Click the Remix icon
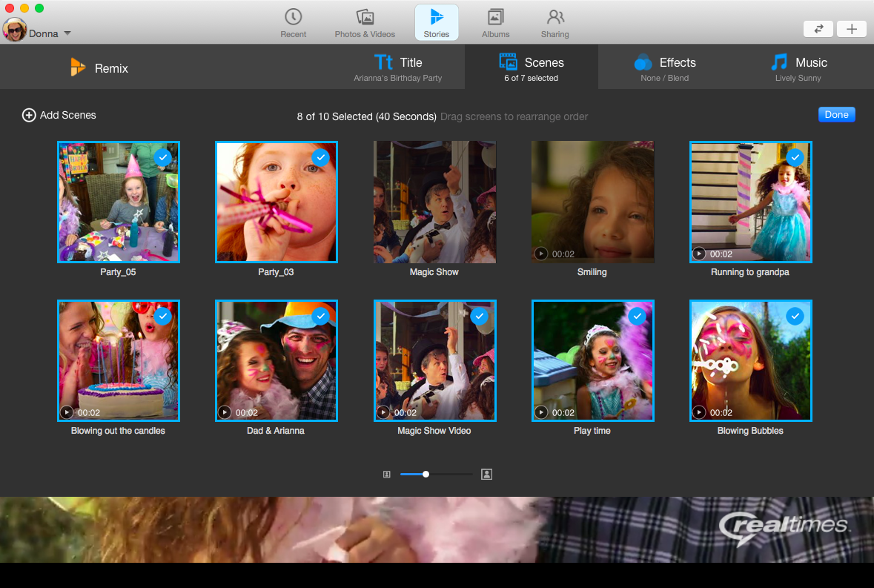This screenshot has width=874, height=588. click(x=99, y=67)
